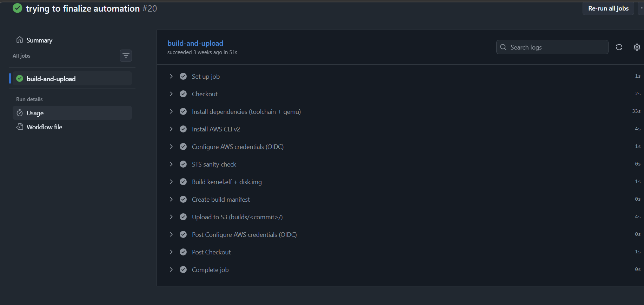This screenshot has height=305, width=644.
Task: Click the check icon for Checkout step
Action: click(x=183, y=94)
